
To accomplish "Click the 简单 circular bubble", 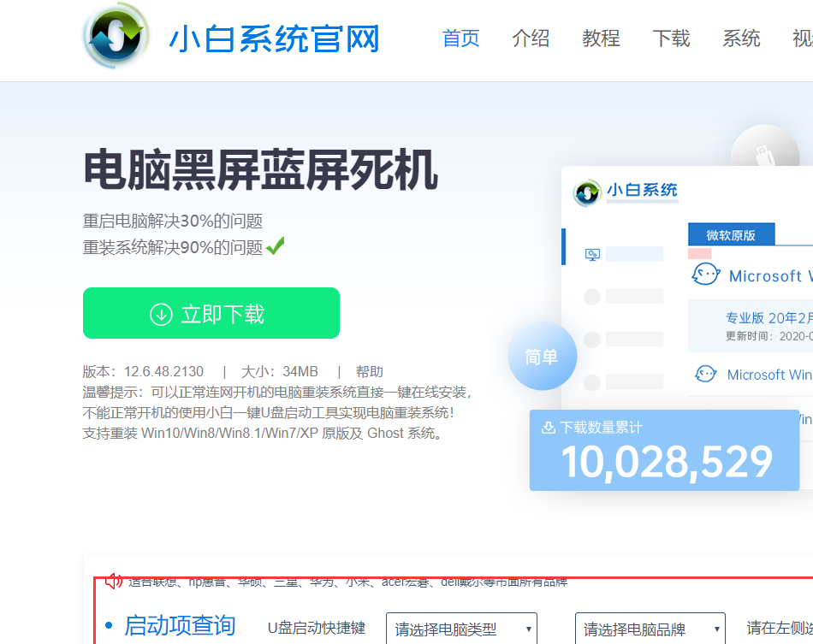I will pos(542,357).
